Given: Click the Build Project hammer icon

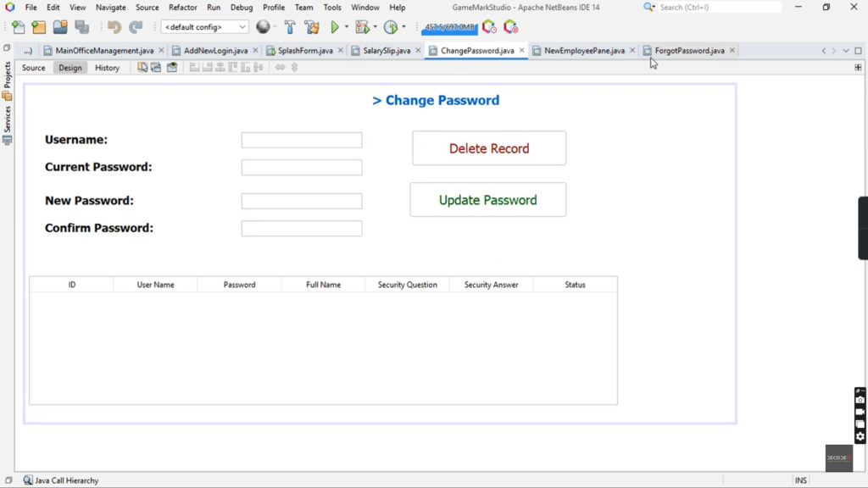Looking at the screenshot, I should [290, 27].
